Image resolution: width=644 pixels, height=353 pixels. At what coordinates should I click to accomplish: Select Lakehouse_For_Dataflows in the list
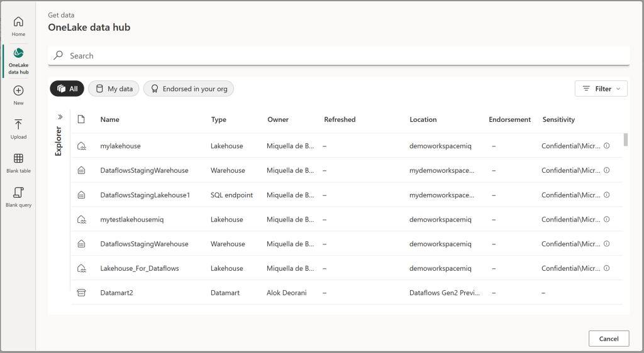pyautogui.click(x=140, y=268)
